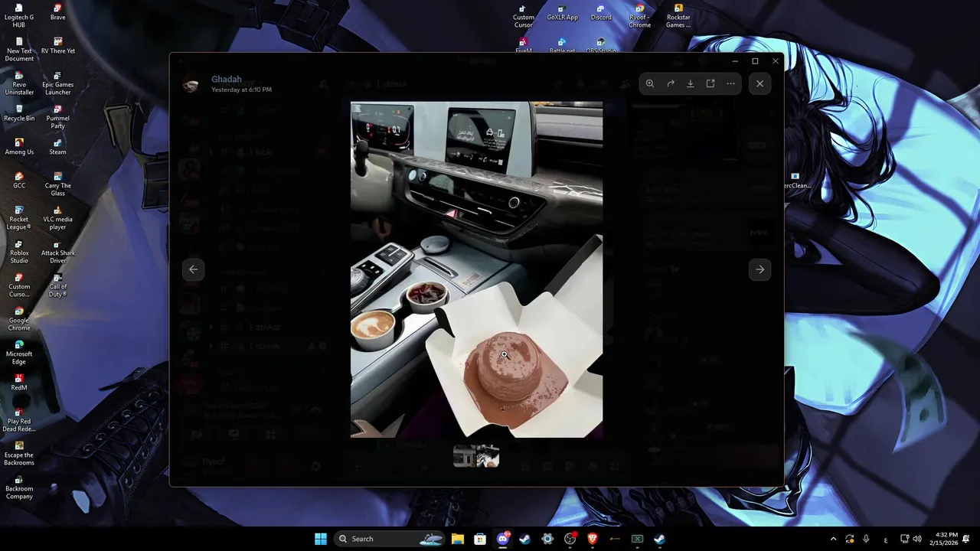This screenshot has width=980, height=551.
Task: Select New Text Document on desktop
Action: click(19, 50)
